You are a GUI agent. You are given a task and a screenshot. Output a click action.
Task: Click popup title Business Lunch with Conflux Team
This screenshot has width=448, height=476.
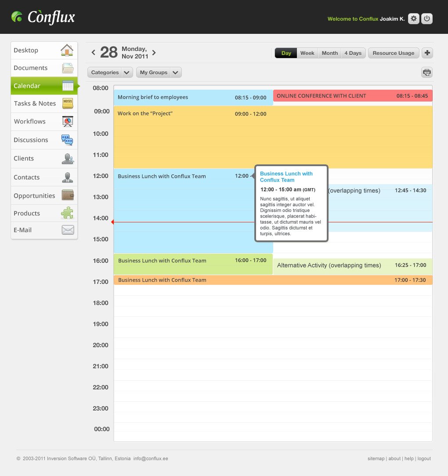click(286, 177)
